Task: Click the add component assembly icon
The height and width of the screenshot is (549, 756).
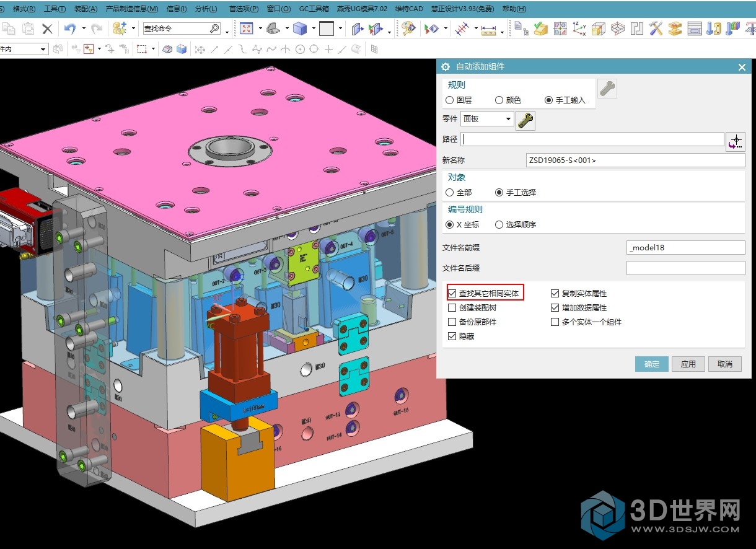Action: point(120,29)
